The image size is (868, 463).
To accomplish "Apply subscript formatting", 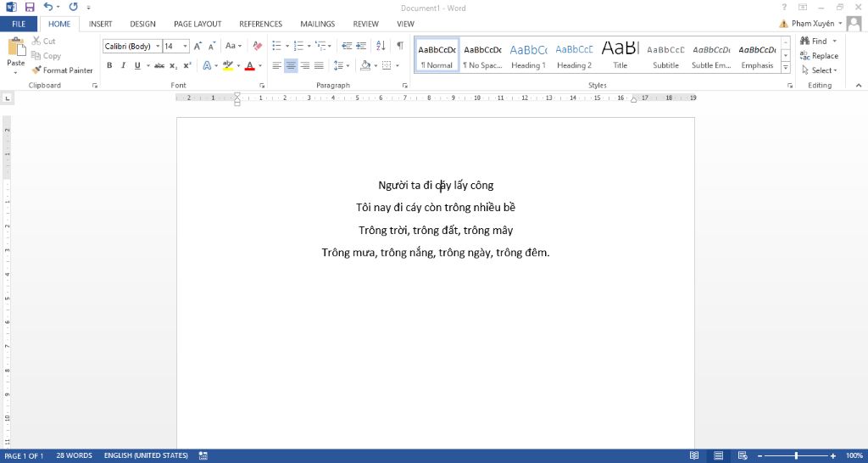I will [173, 65].
